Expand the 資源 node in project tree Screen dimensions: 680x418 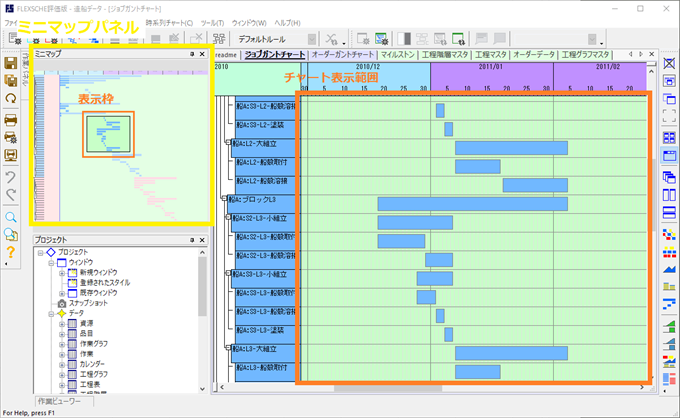62,324
